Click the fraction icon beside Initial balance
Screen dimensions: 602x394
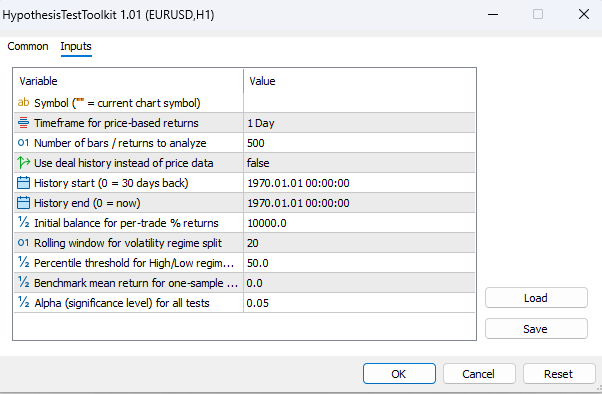coord(23,222)
